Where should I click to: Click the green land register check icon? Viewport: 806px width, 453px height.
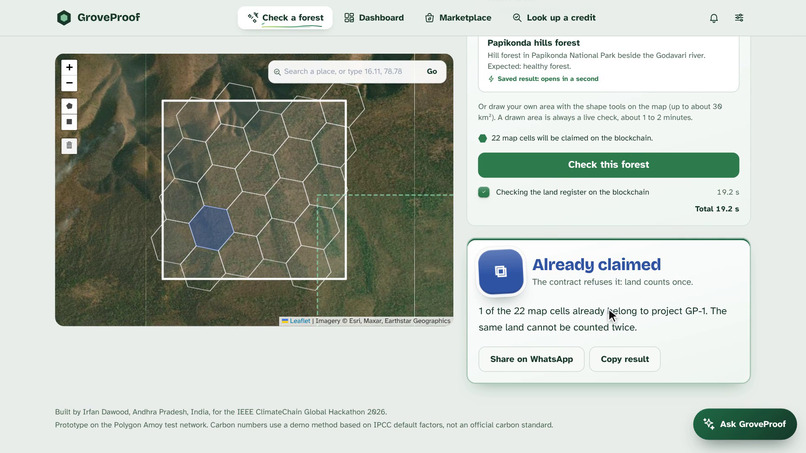pos(484,192)
